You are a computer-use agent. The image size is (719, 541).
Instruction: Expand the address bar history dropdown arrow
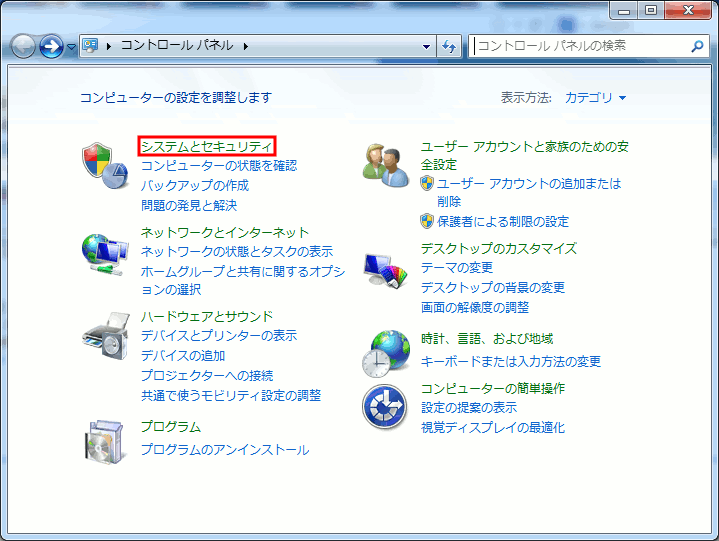(426, 46)
